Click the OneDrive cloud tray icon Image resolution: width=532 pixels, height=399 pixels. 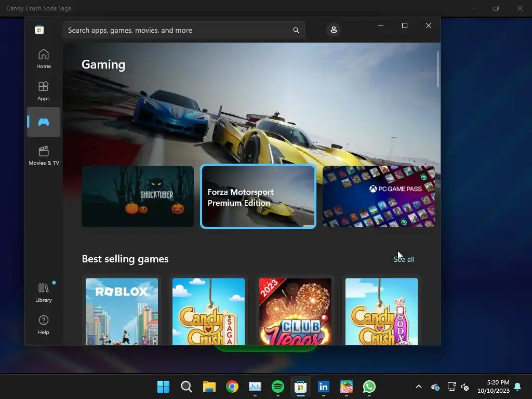(435, 387)
